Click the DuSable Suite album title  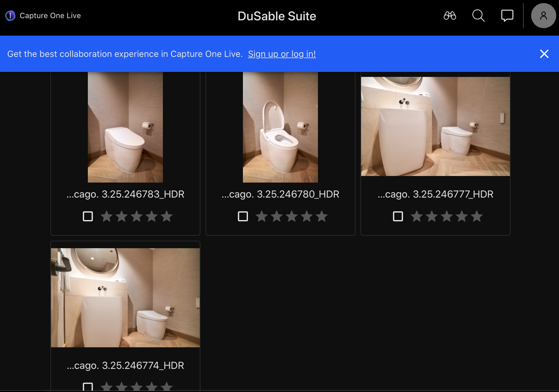[x=277, y=16]
